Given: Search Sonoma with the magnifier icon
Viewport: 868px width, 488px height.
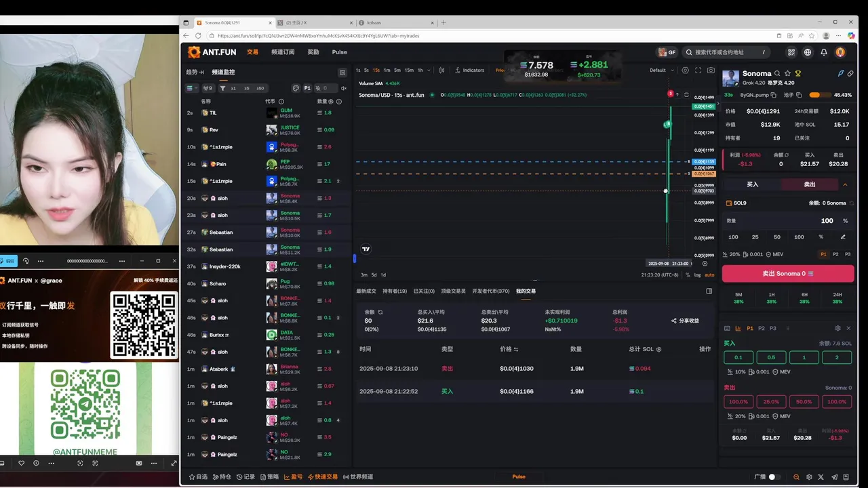Looking at the screenshot, I should [777, 73].
